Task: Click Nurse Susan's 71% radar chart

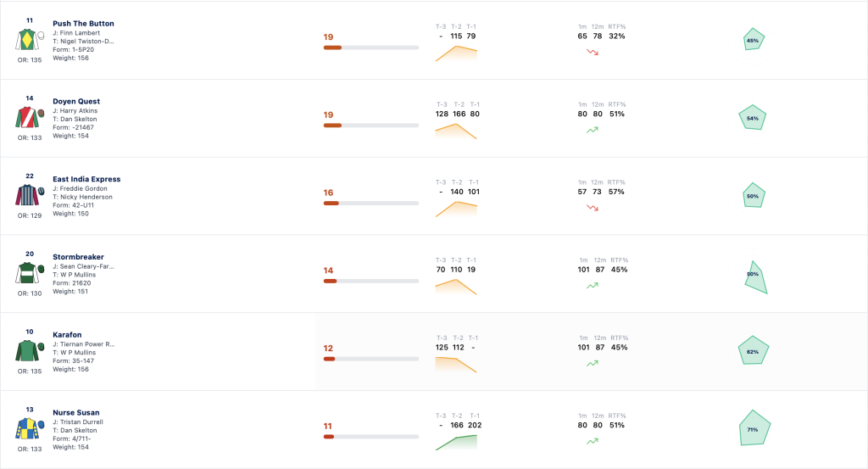Action: [x=754, y=428]
